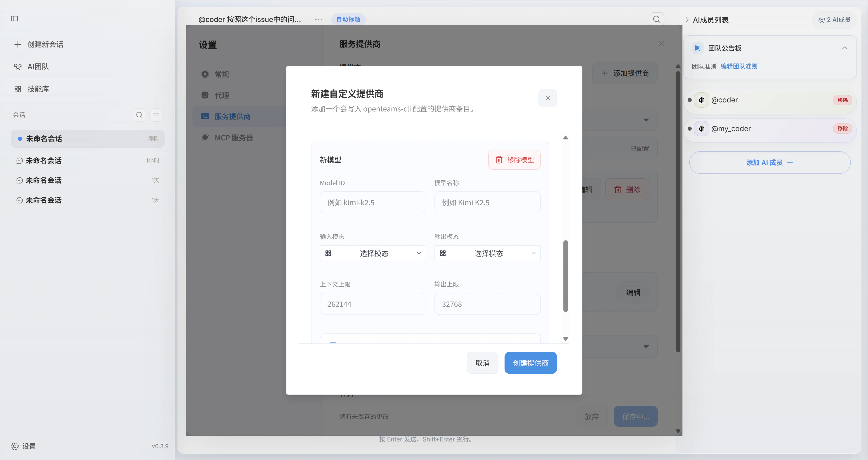Viewport: 868px width, 460px height.
Task: Click the partially visible checkbox below limits
Action: [333, 342]
